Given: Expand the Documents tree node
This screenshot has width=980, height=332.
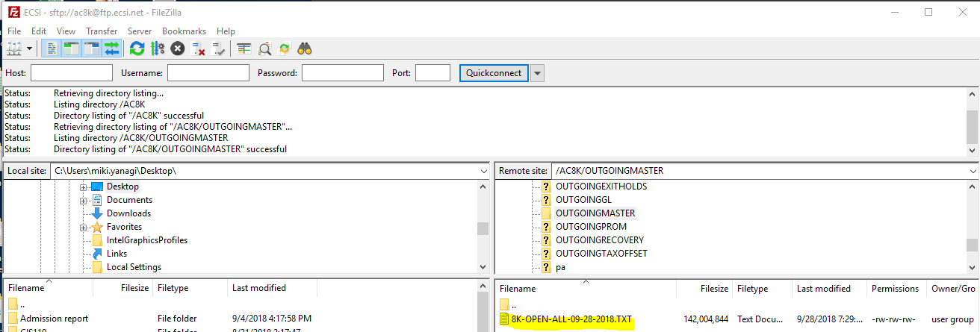Looking at the screenshot, I should [x=84, y=200].
